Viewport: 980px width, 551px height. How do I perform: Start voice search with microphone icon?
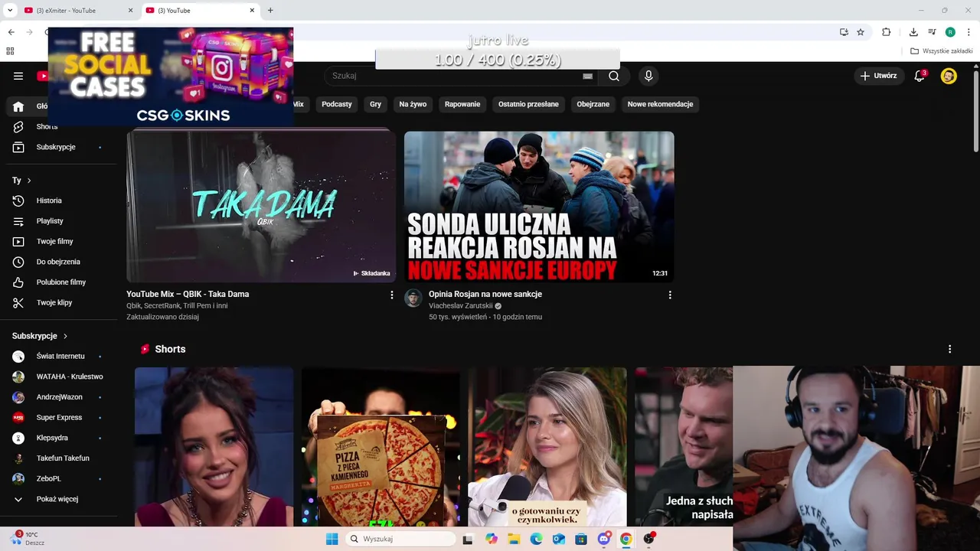tap(648, 76)
